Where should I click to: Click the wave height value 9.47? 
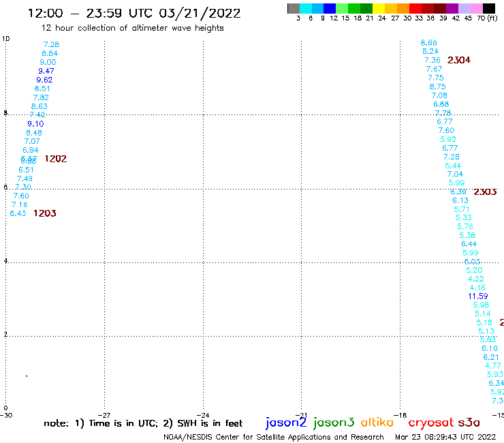46,71
